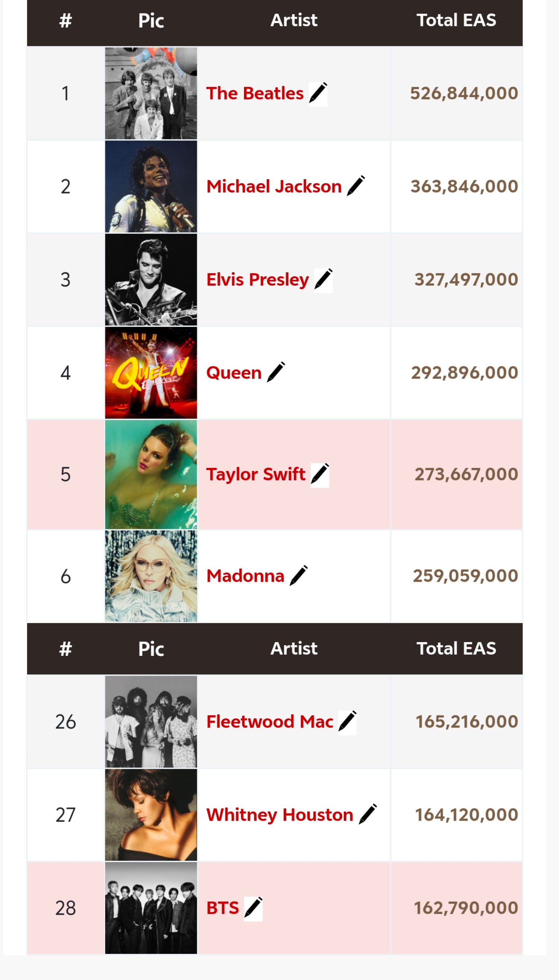Open The Beatles artist link
Viewport: 559px width, 980px height.
(255, 93)
